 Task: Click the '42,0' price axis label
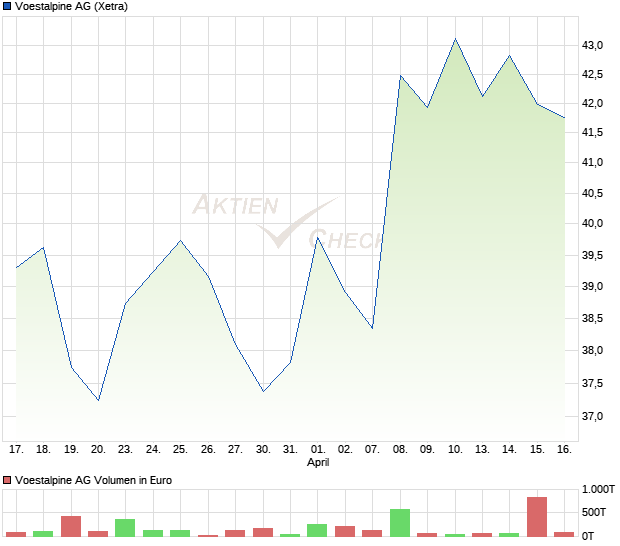(592, 103)
